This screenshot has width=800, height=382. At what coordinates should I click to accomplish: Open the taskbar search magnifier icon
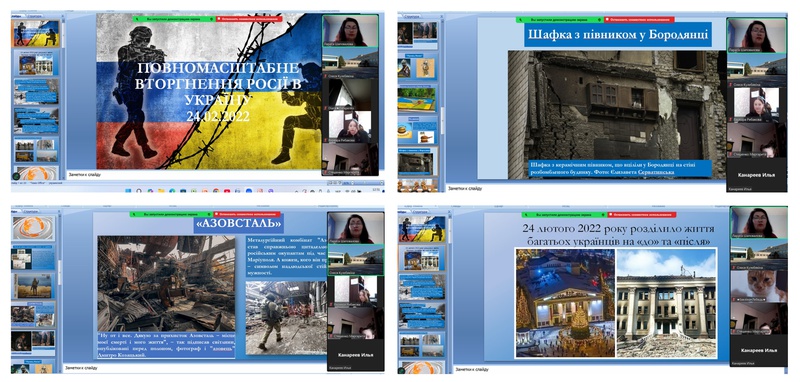(139, 191)
